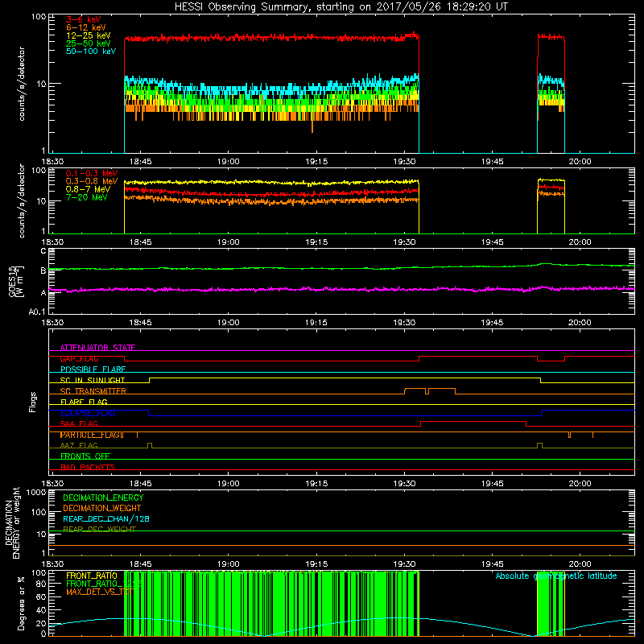644x644 pixels.
Task: Click the SAA_FLAG label
Action: coord(79,423)
